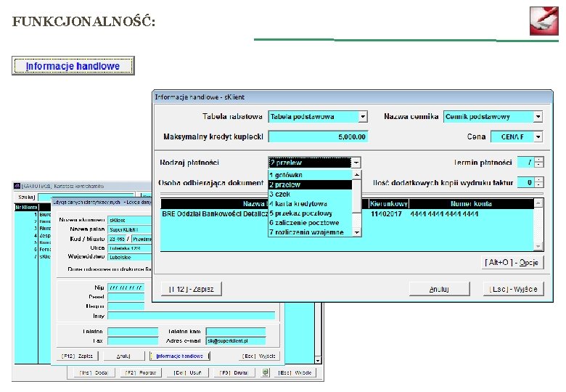Click [Esc] Wyjście in Kartoteka window
This screenshot has height=392, width=566.
[x=295, y=372]
